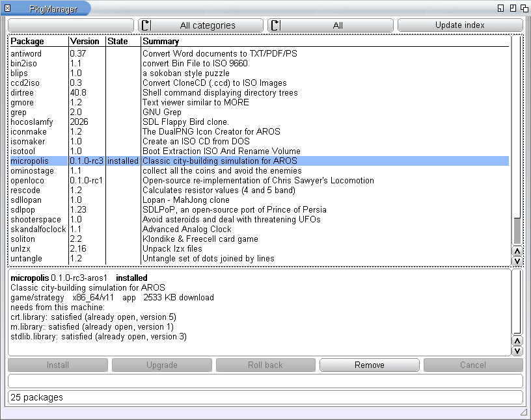Click the package list scroll down arrow
The height and width of the screenshot is (420, 531).
pyautogui.click(x=517, y=261)
